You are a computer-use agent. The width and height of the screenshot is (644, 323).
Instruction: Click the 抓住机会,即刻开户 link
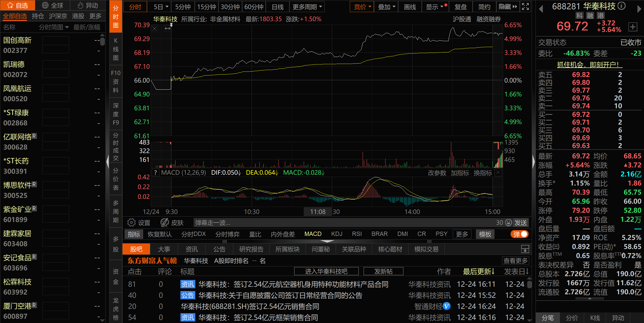point(589,65)
